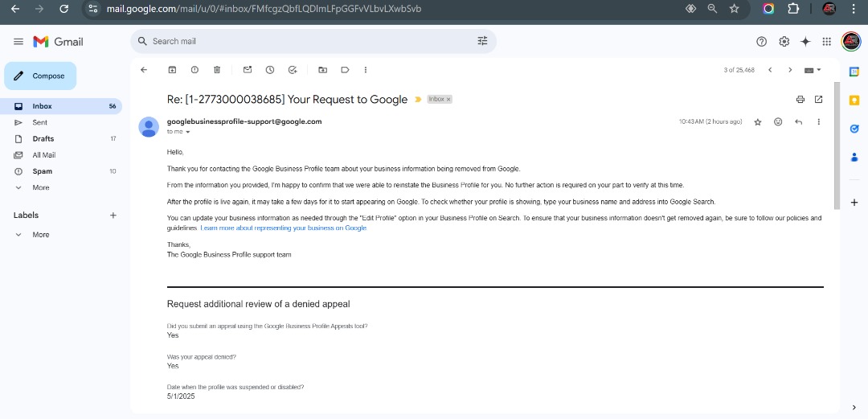The width and height of the screenshot is (868, 419).
Task: Hide the side panel chevron
Action: [854, 408]
